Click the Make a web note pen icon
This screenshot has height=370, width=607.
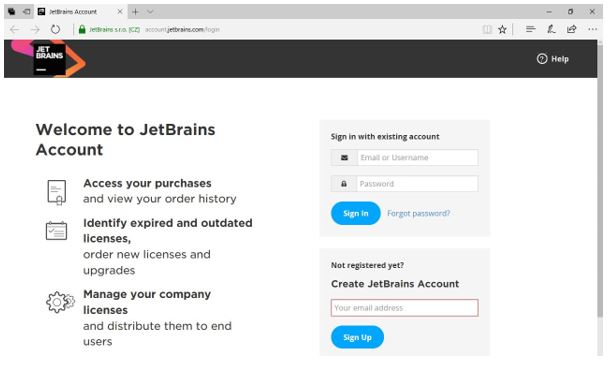pyautogui.click(x=551, y=29)
